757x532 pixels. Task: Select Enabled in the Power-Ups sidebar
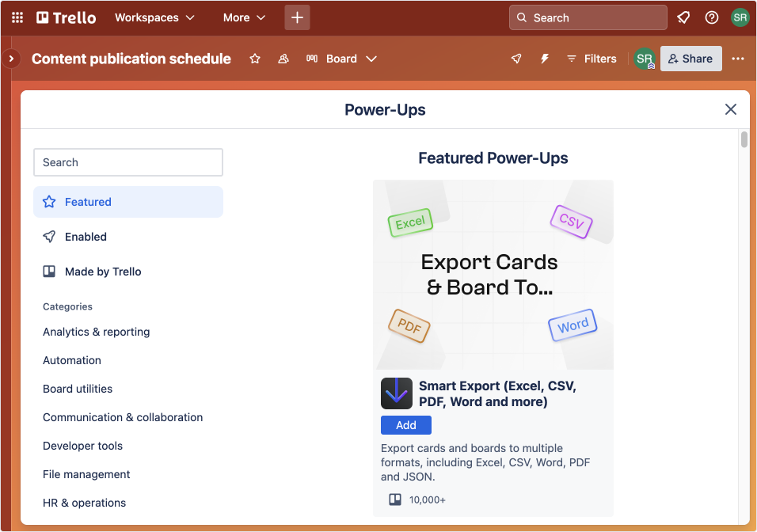point(84,237)
